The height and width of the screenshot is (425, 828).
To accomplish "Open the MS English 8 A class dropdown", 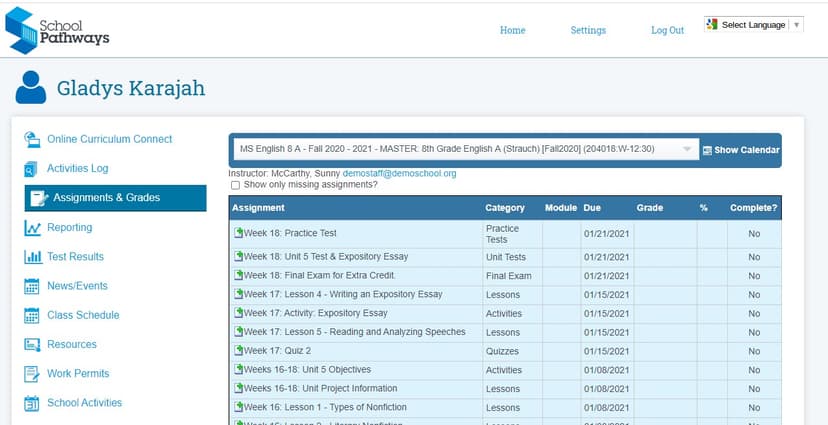I will (x=465, y=149).
